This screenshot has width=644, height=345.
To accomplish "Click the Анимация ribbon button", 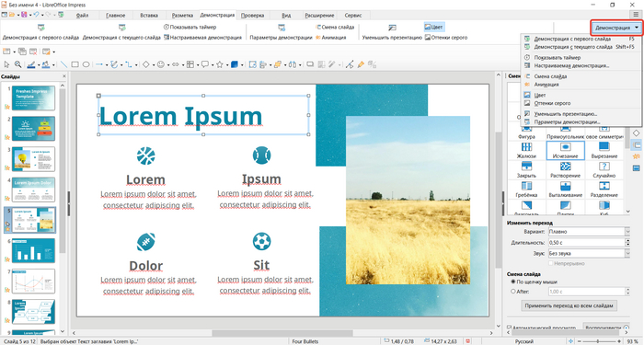I will click(331, 38).
